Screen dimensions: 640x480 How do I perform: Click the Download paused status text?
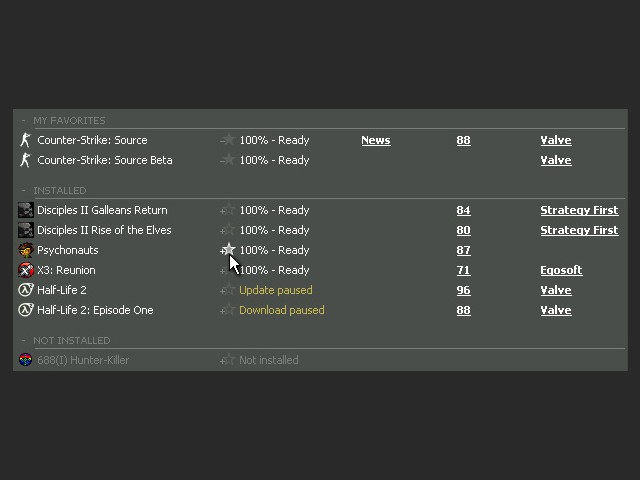coord(282,310)
